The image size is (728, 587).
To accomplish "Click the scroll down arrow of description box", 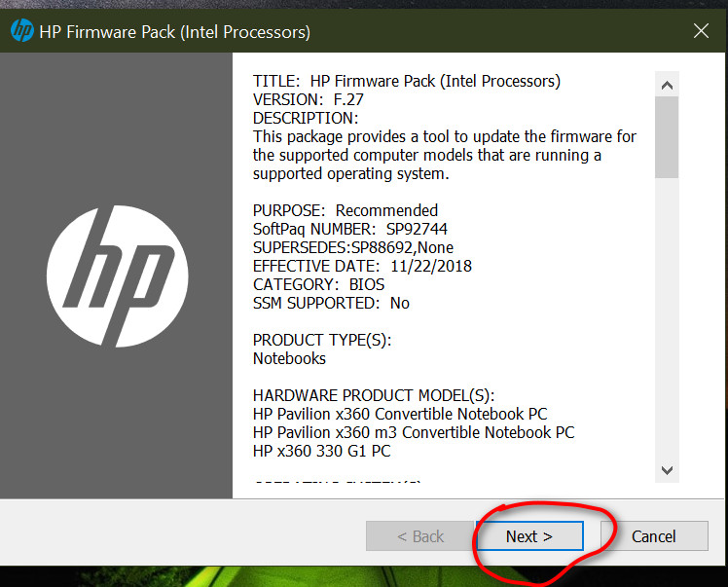I will 668,470.
